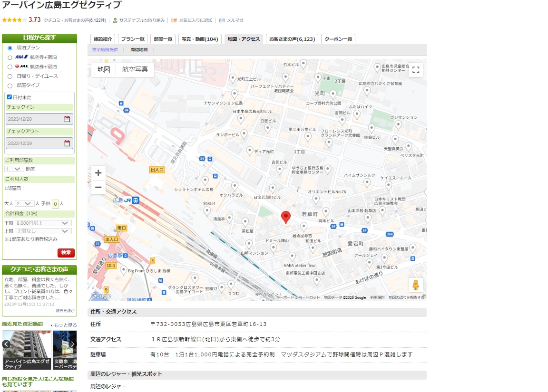Image resolution: width=548 pixels, height=392 pixels.
Task: Click the 地図の誤りを報告する map link
Action: pyautogui.click(x=406, y=297)
